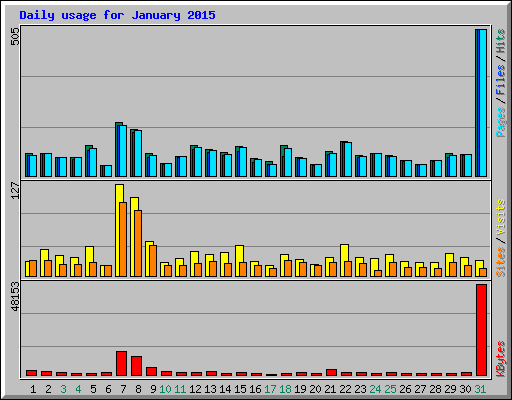The image size is (512, 400).
Task: Click day 7 on the x-axis
Action: [x=123, y=389]
